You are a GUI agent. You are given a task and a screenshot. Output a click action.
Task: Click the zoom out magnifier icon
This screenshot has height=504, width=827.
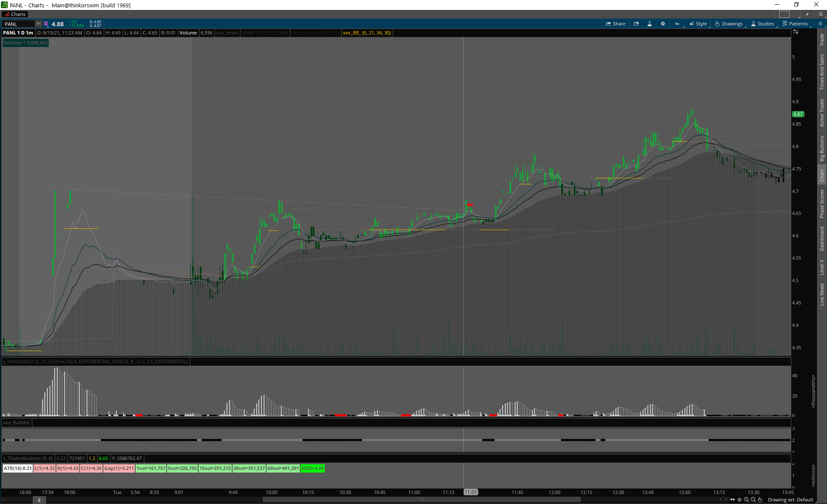(753, 500)
